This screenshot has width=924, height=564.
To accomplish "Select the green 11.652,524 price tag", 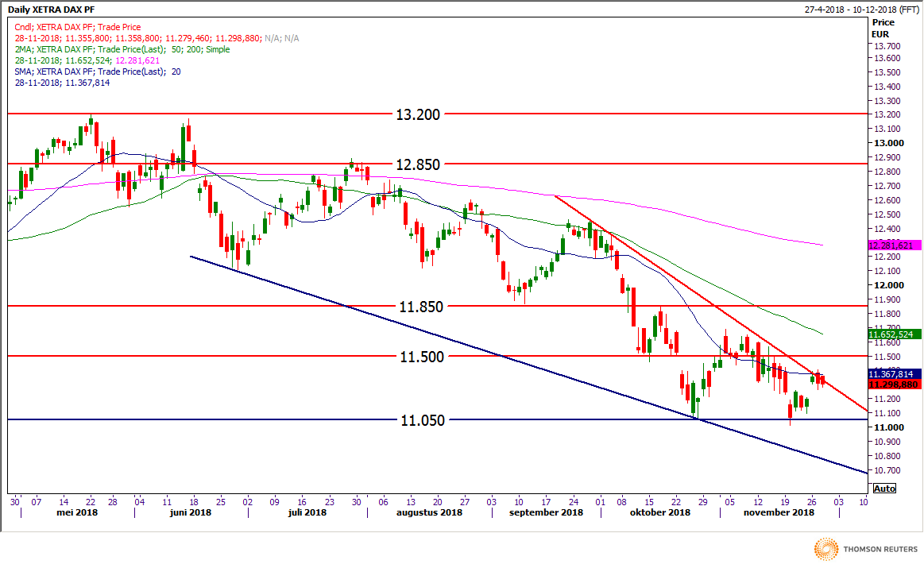I will (x=894, y=334).
